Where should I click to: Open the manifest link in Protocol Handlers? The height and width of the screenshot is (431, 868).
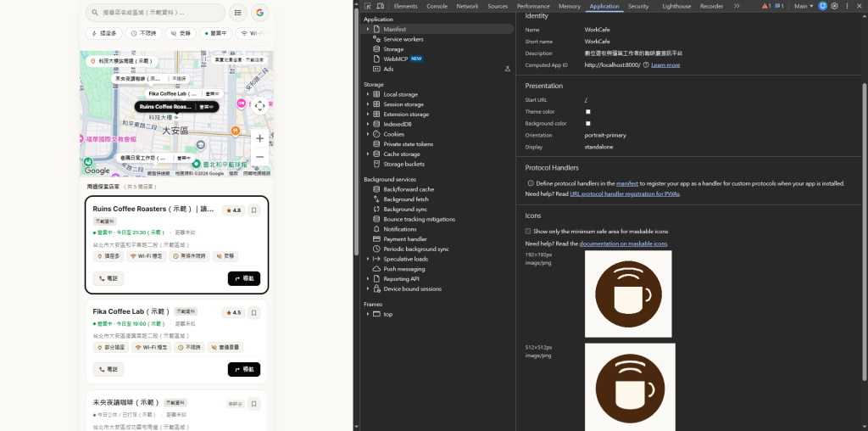(x=627, y=183)
